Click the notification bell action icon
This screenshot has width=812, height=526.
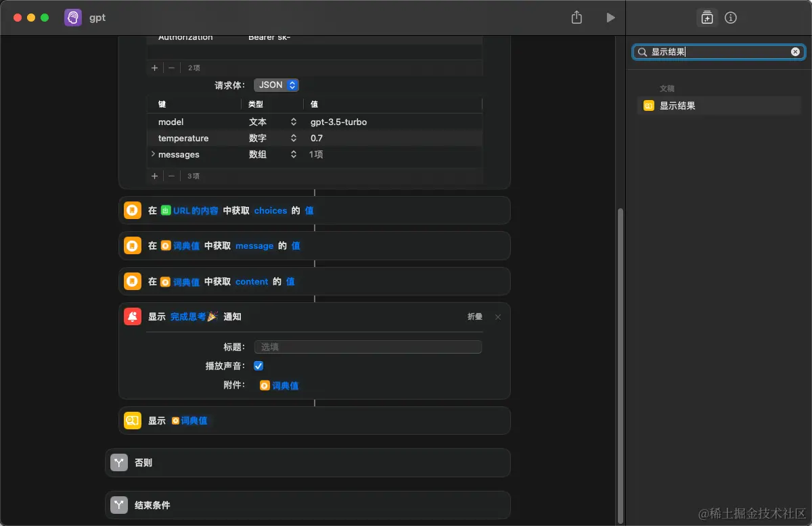coord(133,316)
